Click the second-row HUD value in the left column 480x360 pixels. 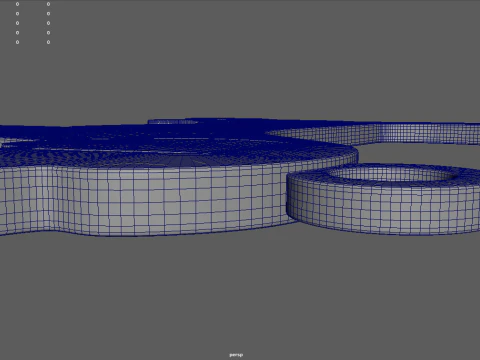(x=17, y=14)
